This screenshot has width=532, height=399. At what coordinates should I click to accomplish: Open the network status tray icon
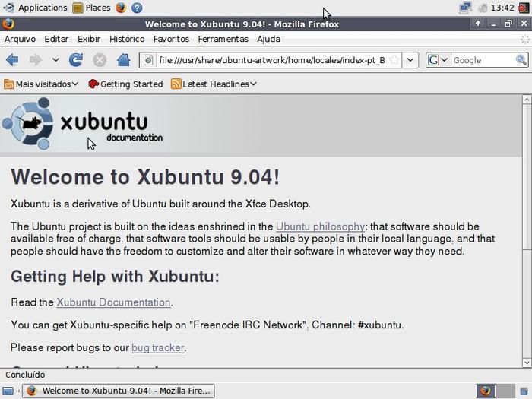(465, 8)
